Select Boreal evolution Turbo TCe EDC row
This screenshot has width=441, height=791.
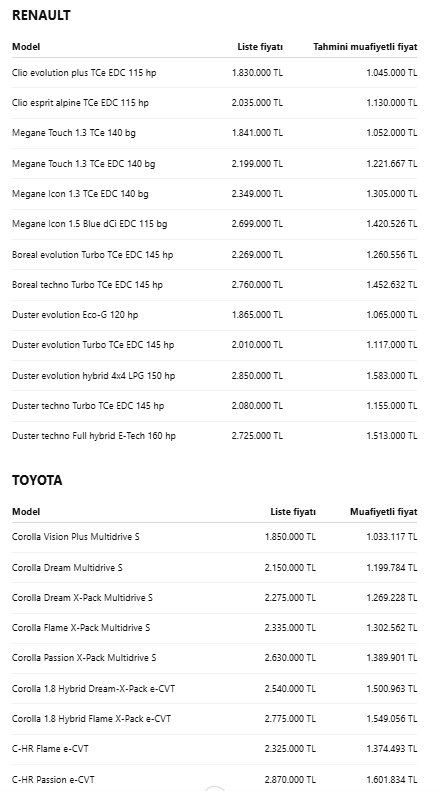click(214, 254)
